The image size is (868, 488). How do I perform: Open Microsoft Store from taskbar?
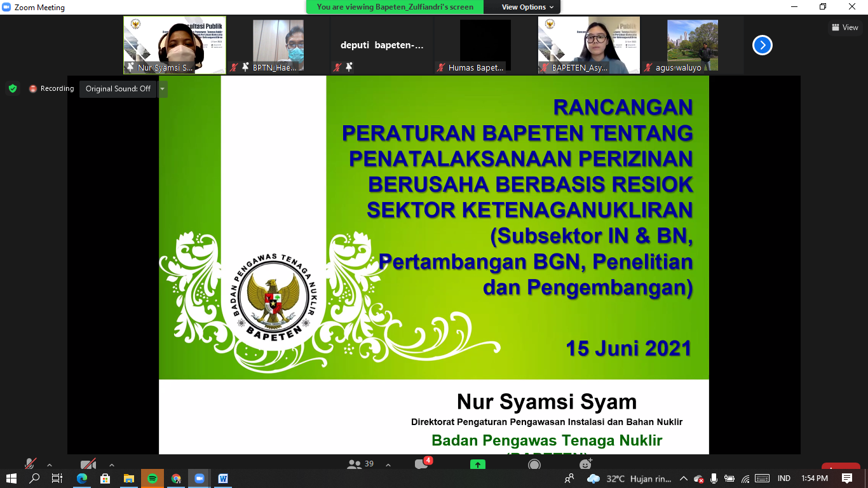coord(105,478)
